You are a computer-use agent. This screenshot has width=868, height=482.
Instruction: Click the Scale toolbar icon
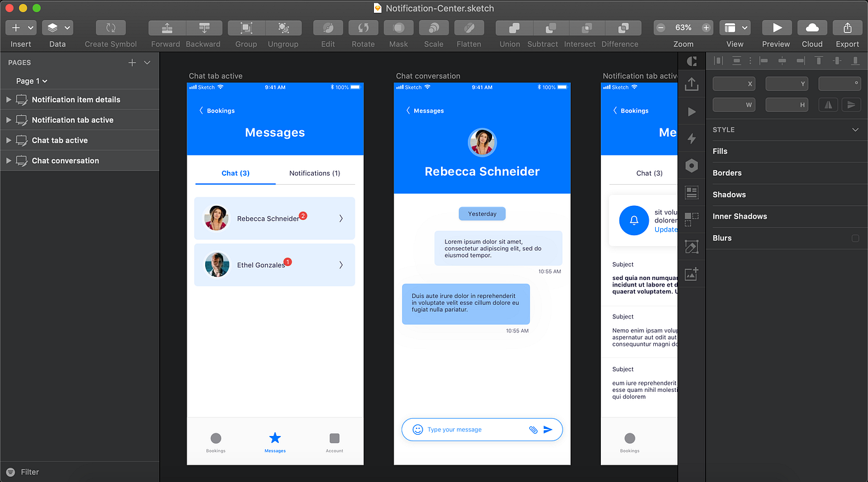click(x=433, y=27)
